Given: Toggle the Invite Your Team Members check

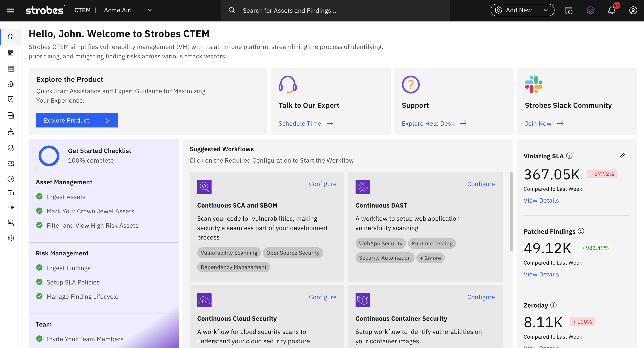Looking at the screenshot, I should coord(39,339).
